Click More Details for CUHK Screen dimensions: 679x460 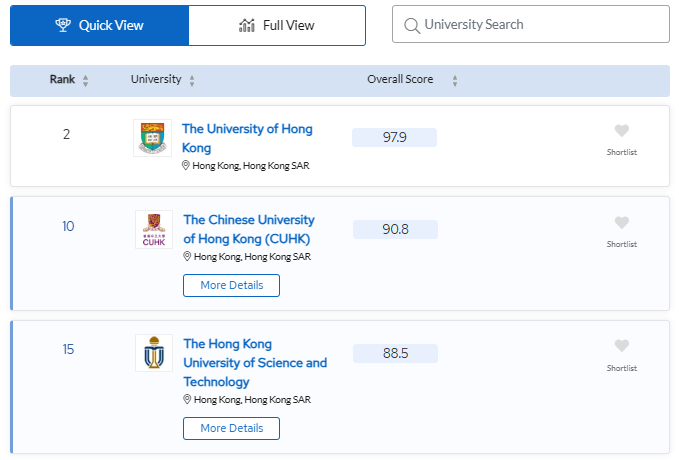coord(231,285)
